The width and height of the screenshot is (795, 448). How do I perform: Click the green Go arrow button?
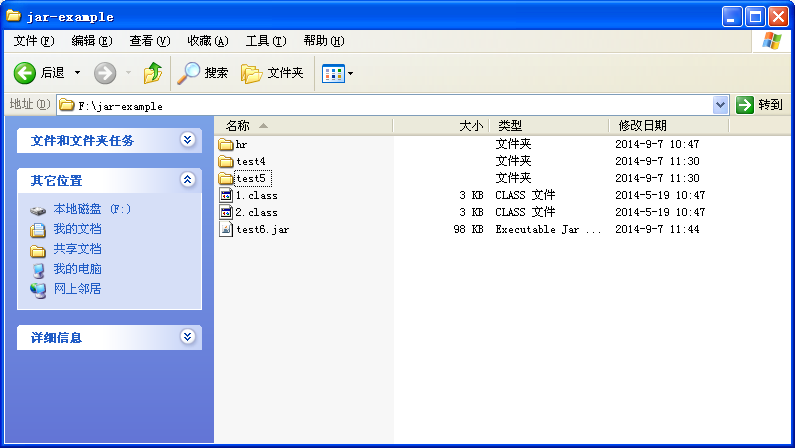pyautogui.click(x=745, y=105)
